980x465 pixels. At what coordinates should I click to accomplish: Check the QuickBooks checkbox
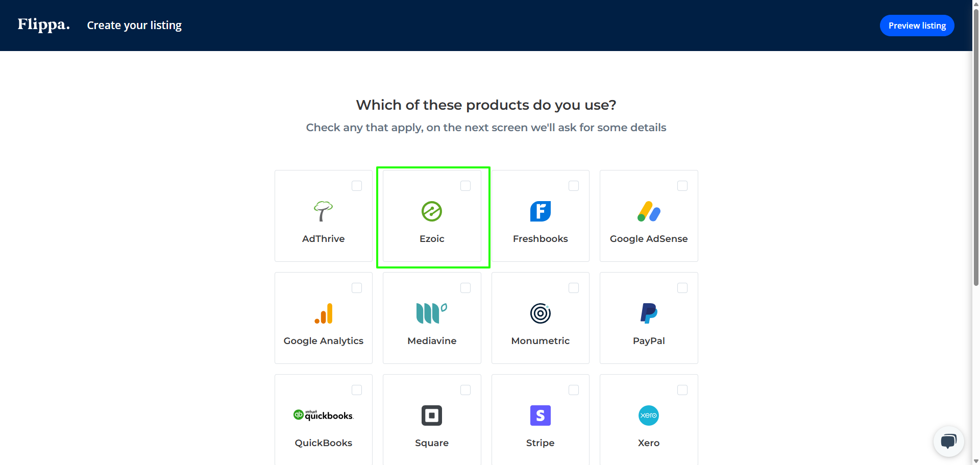[357, 390]
